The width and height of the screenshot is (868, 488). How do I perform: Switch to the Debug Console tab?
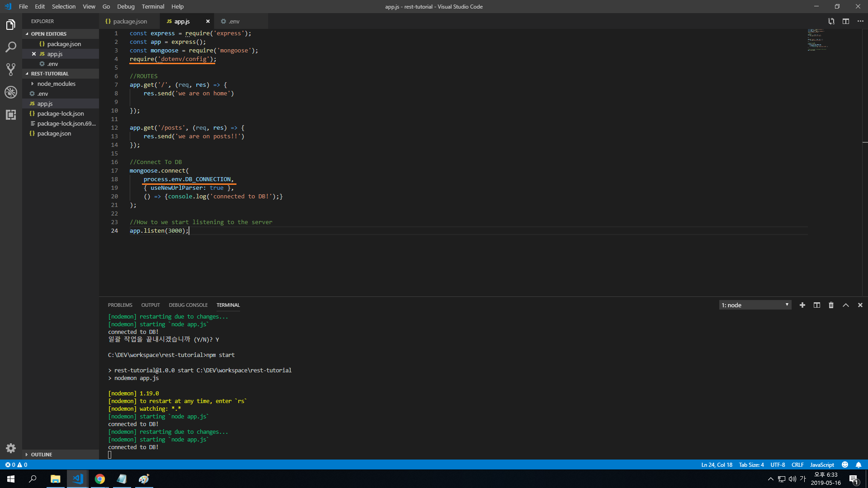point(188,305)
